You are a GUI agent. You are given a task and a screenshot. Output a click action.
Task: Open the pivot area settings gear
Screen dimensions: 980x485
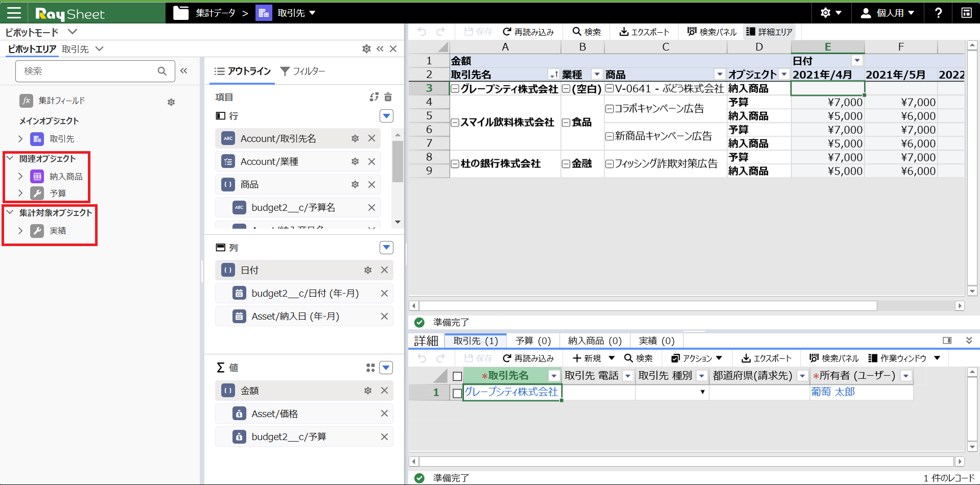click(x=366, y=49)
